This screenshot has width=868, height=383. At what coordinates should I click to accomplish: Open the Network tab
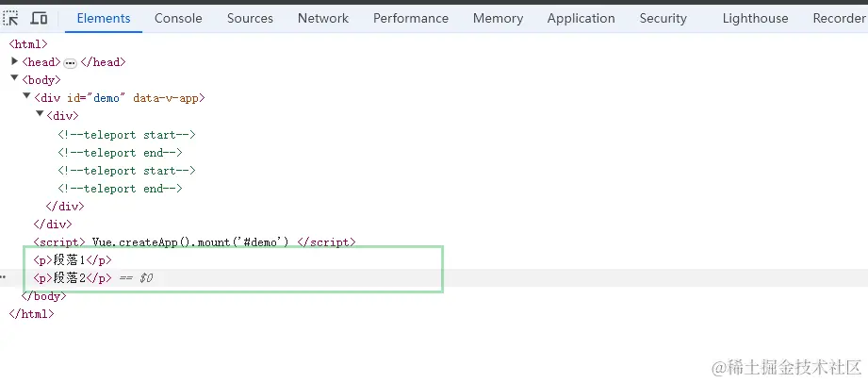click(x=322, y=18)
